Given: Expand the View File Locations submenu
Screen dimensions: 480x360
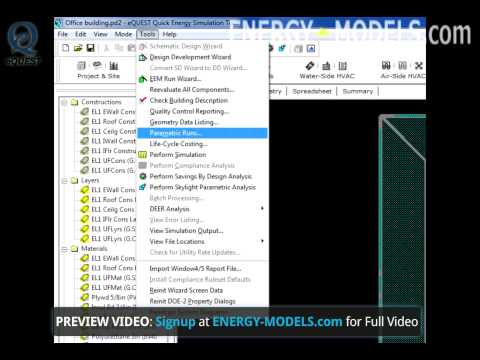Looking at the screenshot, I should [x=202, y=241].
